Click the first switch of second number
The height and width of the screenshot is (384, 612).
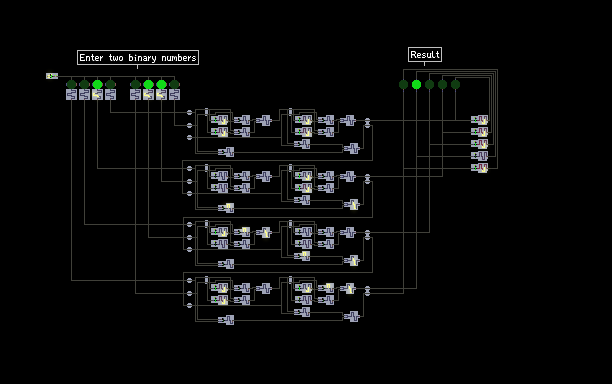[x=135, y=94]
